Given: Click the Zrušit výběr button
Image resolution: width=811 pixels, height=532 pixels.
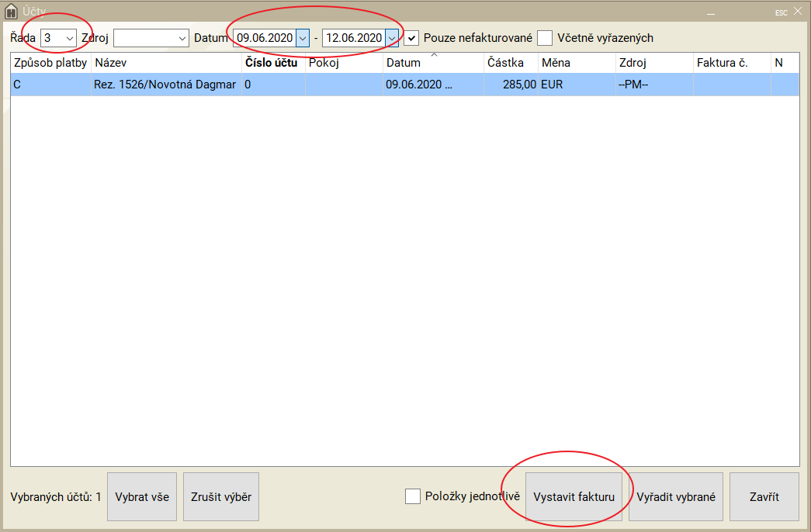Looking at the screenshot, I should pos(221,496).
